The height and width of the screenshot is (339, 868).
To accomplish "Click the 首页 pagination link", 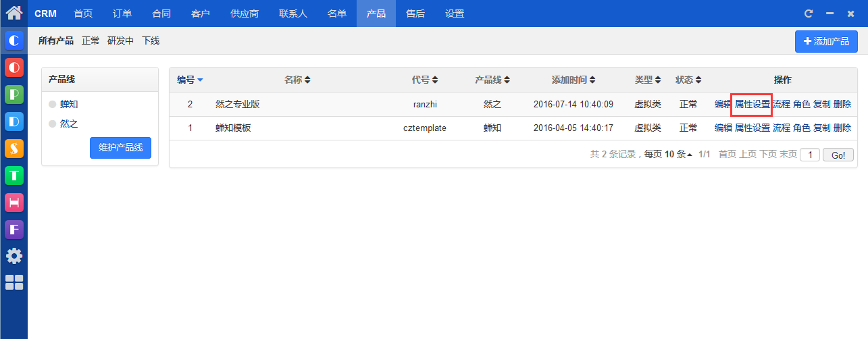I will tap(727, 154).
